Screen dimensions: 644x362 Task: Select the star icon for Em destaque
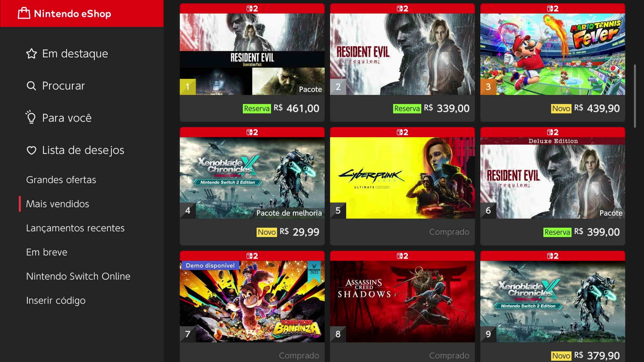click(x=32, y=54)
